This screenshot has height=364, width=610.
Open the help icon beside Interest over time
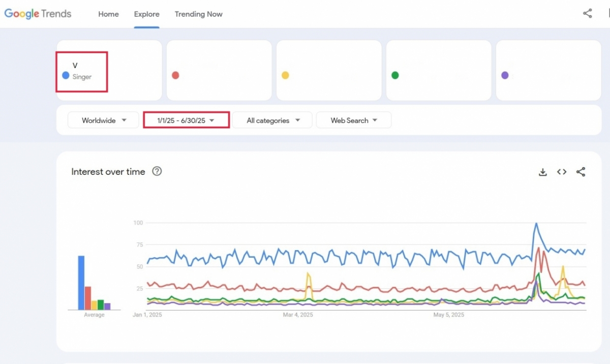(x=157, y=171)
